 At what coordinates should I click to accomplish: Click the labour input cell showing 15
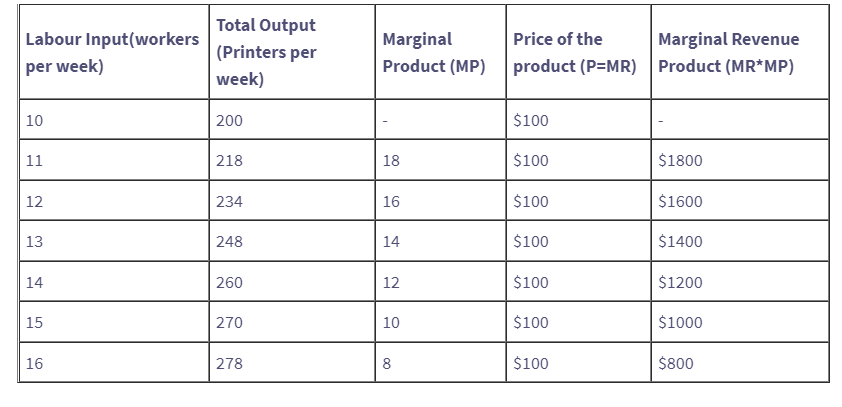[x=35, y=323]
